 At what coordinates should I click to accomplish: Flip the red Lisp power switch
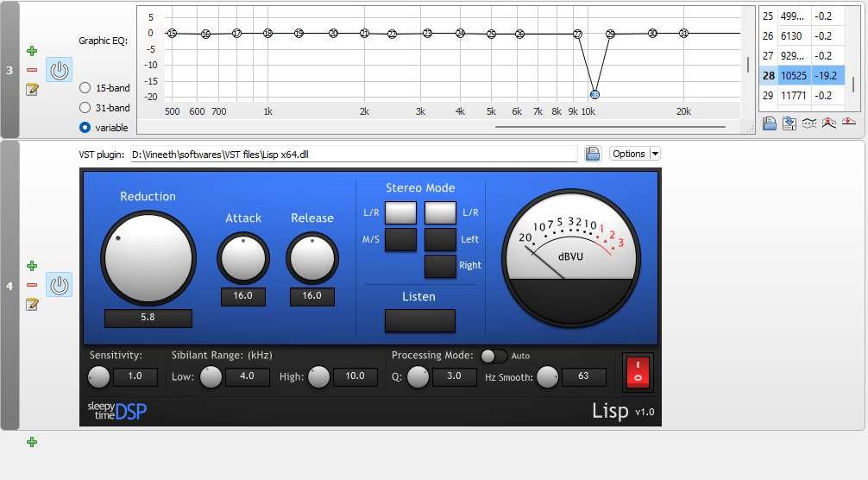(638, 371)
